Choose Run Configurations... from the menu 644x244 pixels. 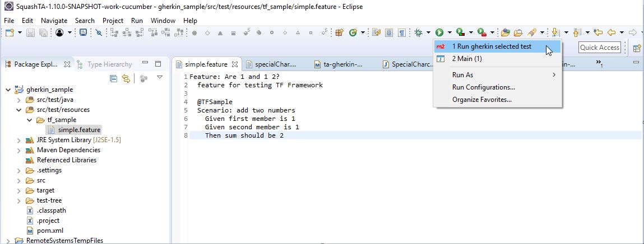pyautogui.click(x=497, y=87)
